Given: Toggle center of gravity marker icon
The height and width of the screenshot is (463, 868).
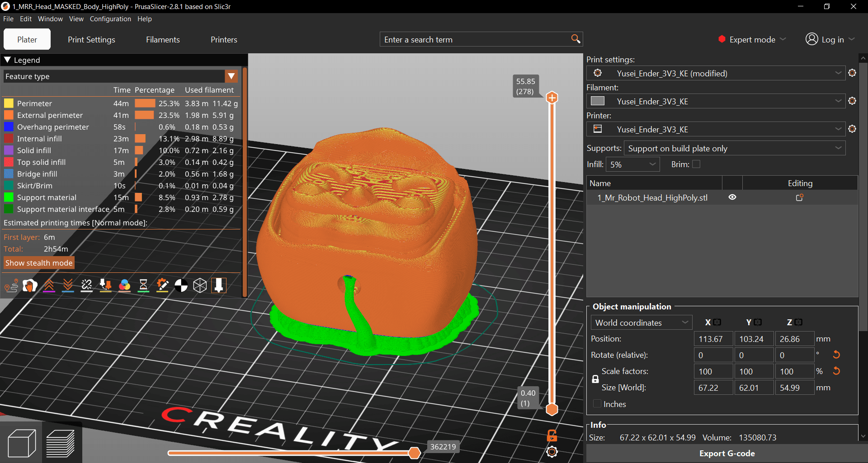Looking at the screenshot, I should (x=181, y=285).
